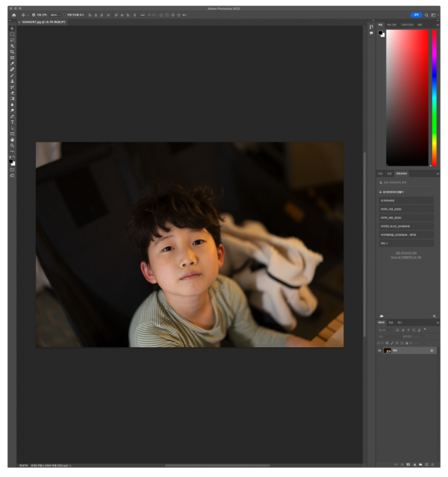Image resolution: width=448 pixels, height=477 pixels.
Task: Open layer filter kind dropdown
Action: pyautogui.click(x=385, y=330)
